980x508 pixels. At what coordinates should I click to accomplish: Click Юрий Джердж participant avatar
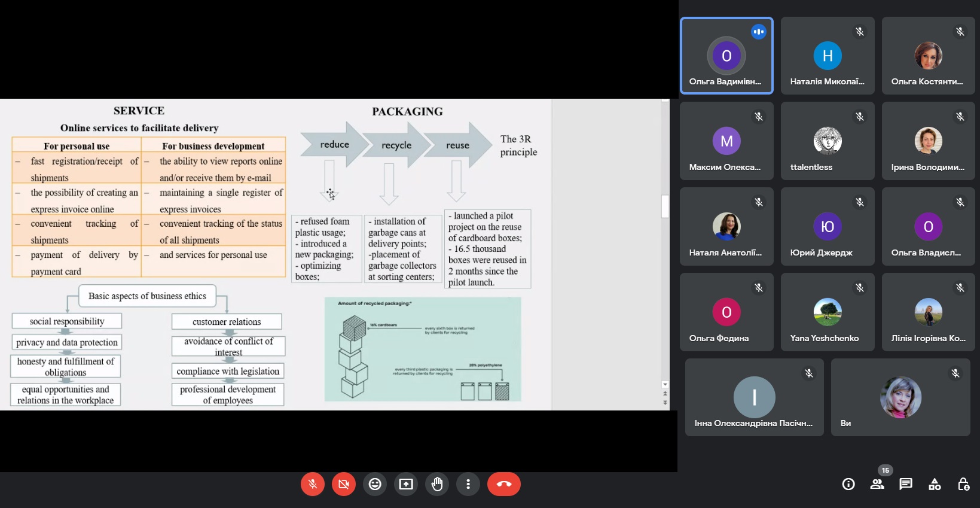coord(828,227)
